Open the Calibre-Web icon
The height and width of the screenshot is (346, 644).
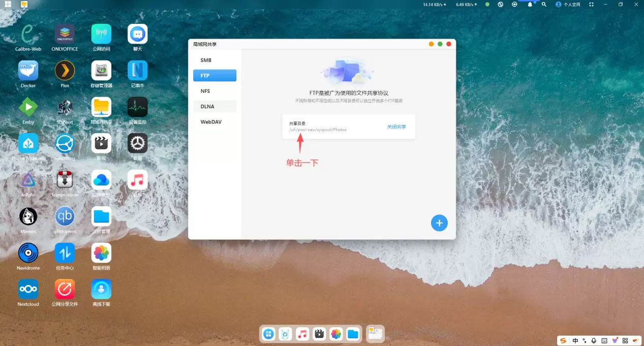click(28, 34)
